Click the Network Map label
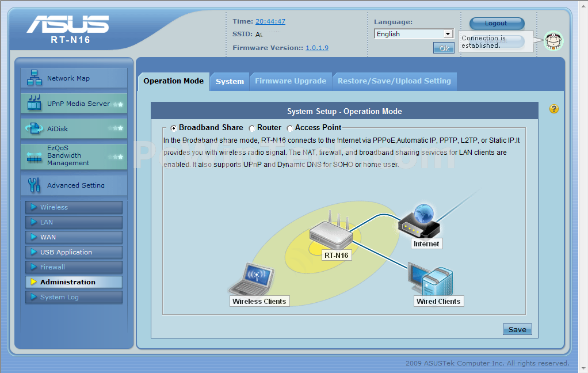Viewport: 588px width, 373px height. pos(68,78)
